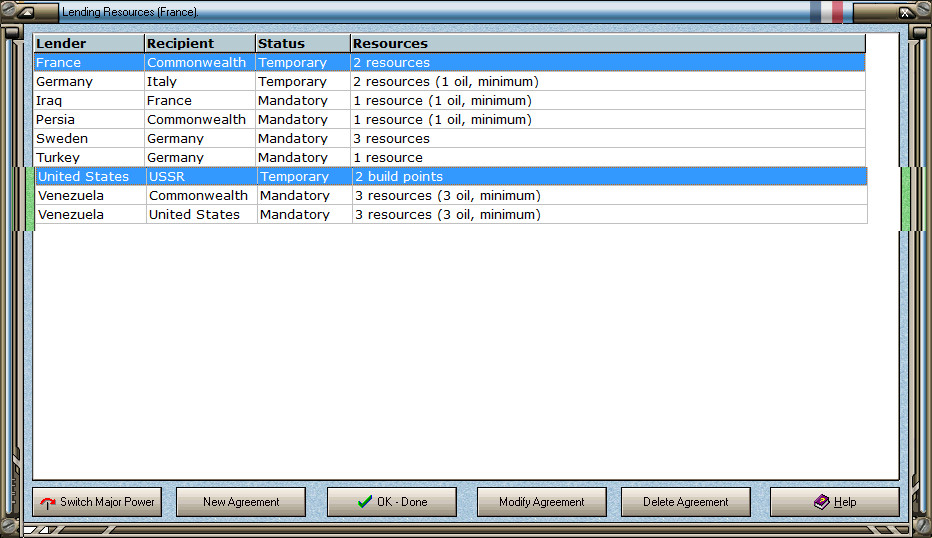Create a New Agreement

(x=241, y=502)
